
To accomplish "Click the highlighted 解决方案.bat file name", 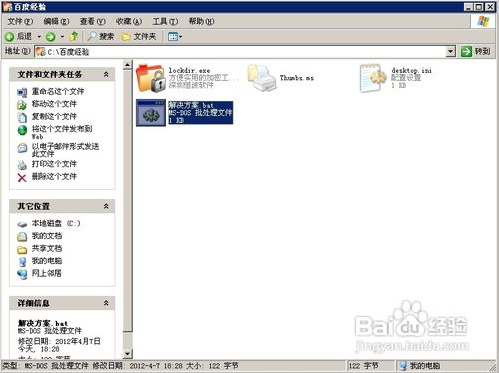I will pos(191,105).
